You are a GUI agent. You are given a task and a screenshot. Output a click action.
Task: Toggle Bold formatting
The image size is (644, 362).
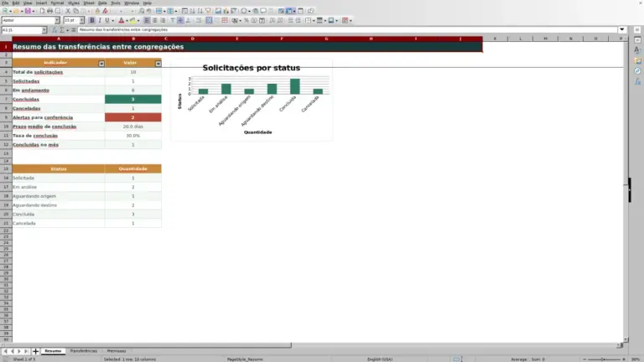pos(91,20)
